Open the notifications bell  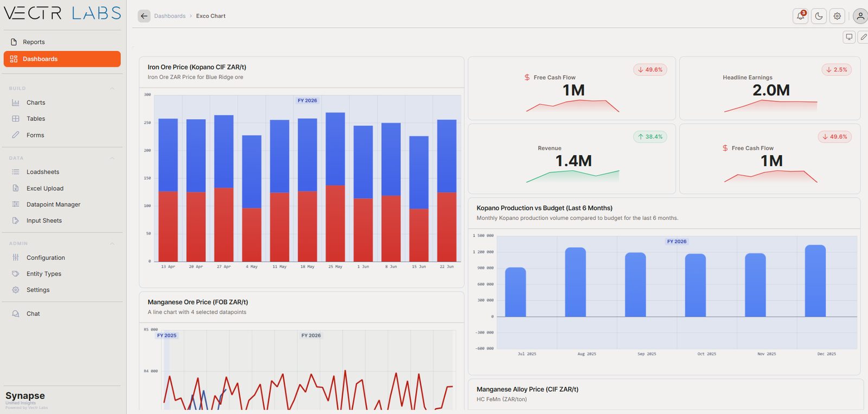(x=800, y=16)
